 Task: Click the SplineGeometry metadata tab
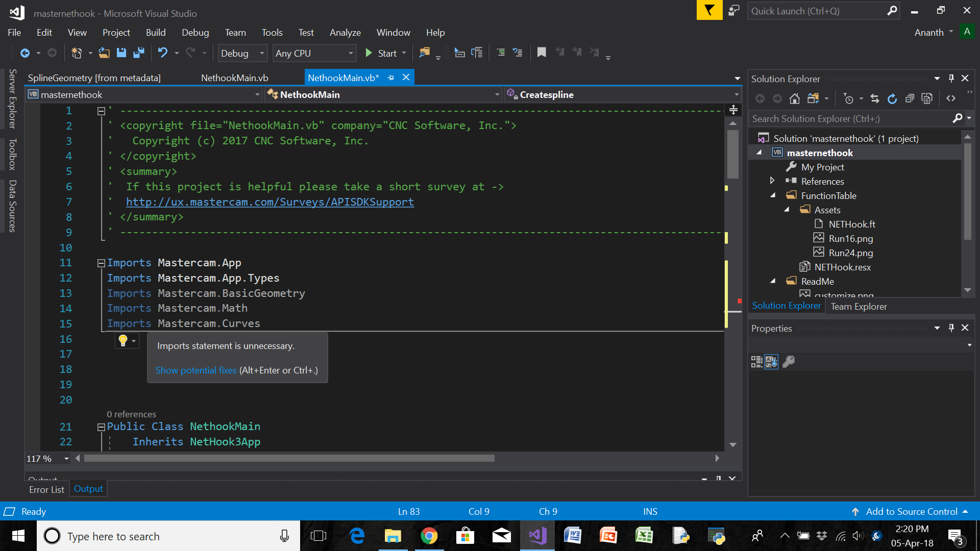coord(94,78)
